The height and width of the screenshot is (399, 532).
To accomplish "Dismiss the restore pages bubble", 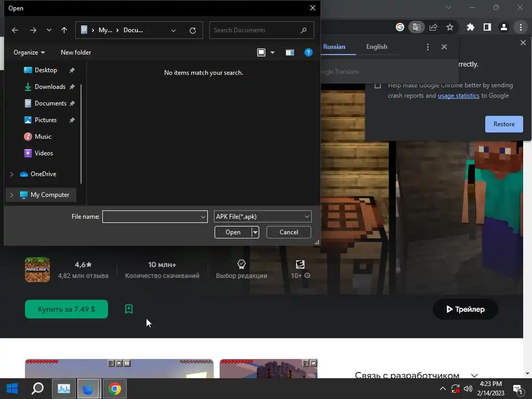I will click(x=523, y=43).
